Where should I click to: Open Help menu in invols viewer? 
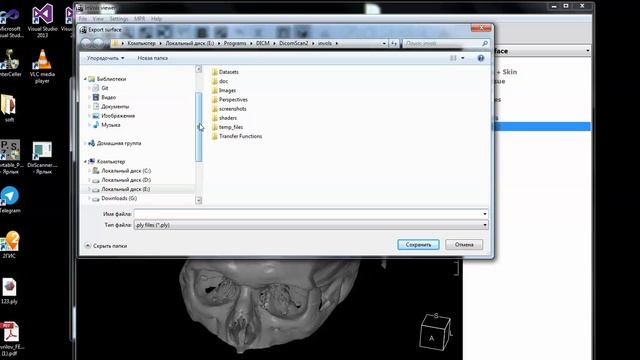click(x=156, y=19)
